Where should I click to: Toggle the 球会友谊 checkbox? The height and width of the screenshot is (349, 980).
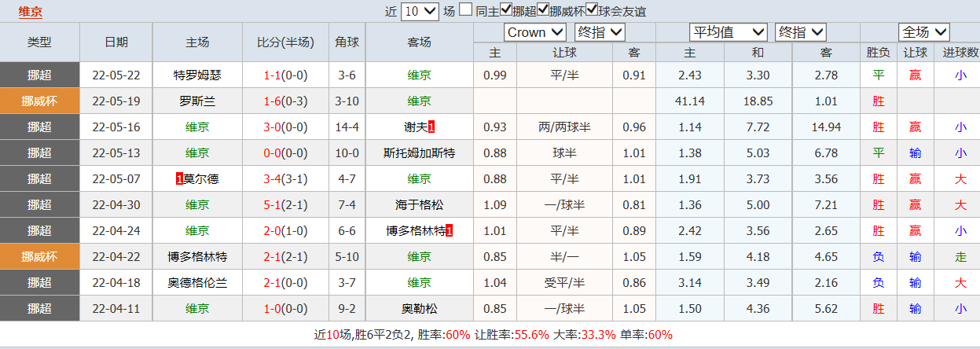(x=593, y=11)
